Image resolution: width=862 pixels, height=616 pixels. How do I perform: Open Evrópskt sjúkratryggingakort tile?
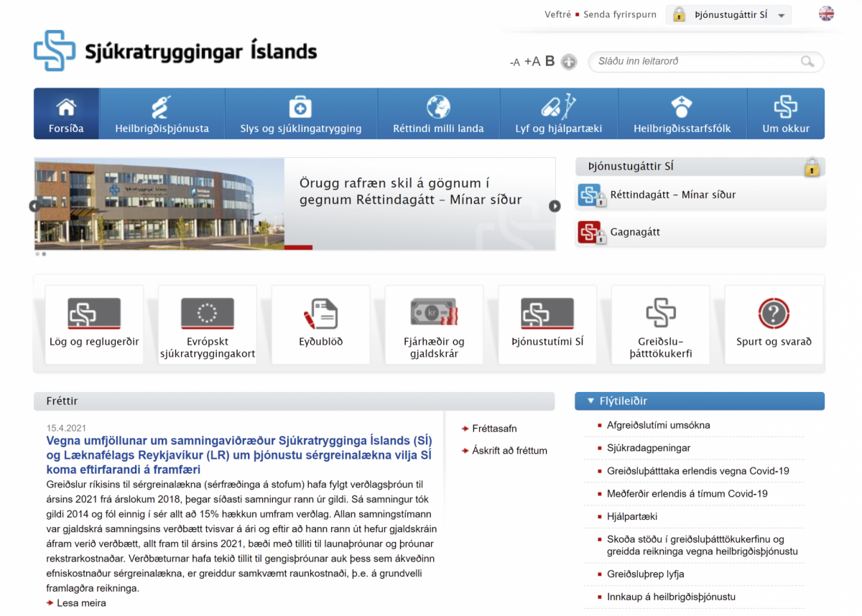point(208,324)
